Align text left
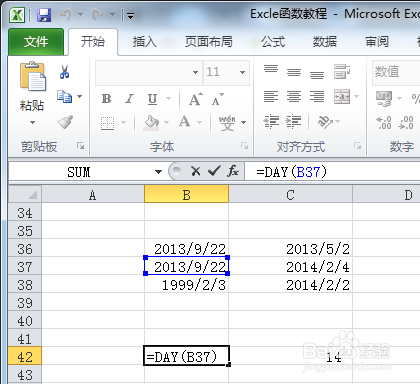This screenshot has height=384, width=420. [x=271, y=97]
